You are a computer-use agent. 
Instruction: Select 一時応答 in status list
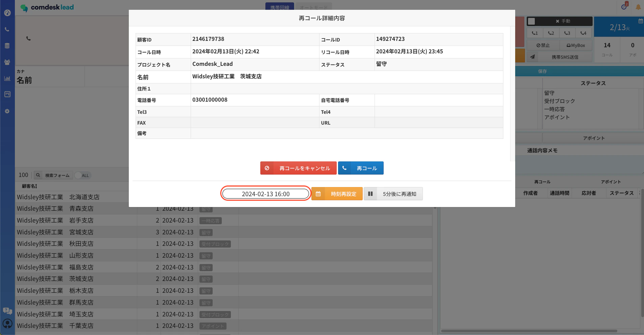tap(554, 109)
